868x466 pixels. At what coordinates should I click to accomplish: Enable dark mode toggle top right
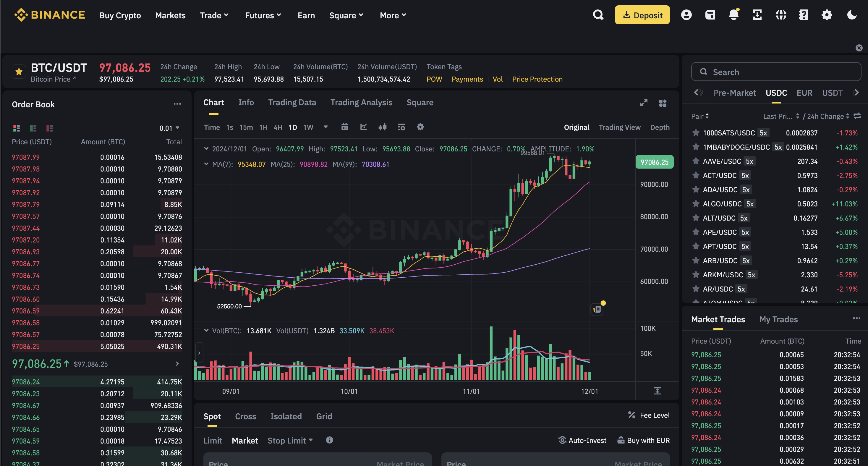pyautogui.click(x=852, y=15)
